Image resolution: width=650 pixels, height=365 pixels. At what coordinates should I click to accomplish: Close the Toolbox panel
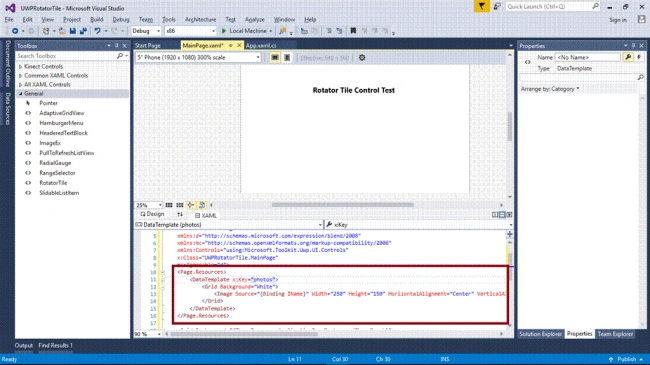pos(124,46)
